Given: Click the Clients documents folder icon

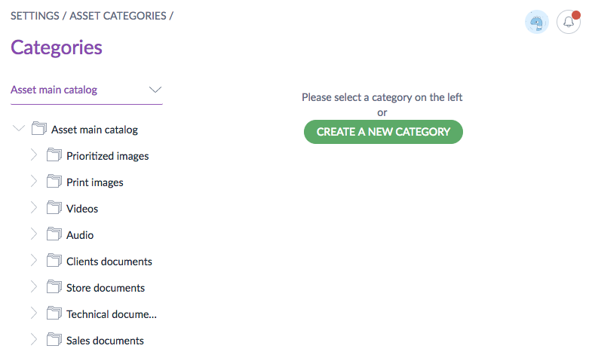Looking at the screenshot, I should 54,262.
